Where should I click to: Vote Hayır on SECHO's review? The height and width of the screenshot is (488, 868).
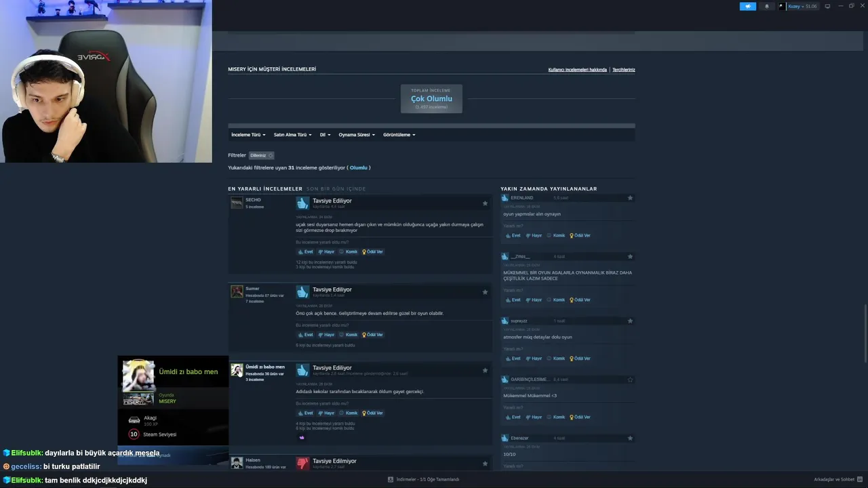(327, 251)
